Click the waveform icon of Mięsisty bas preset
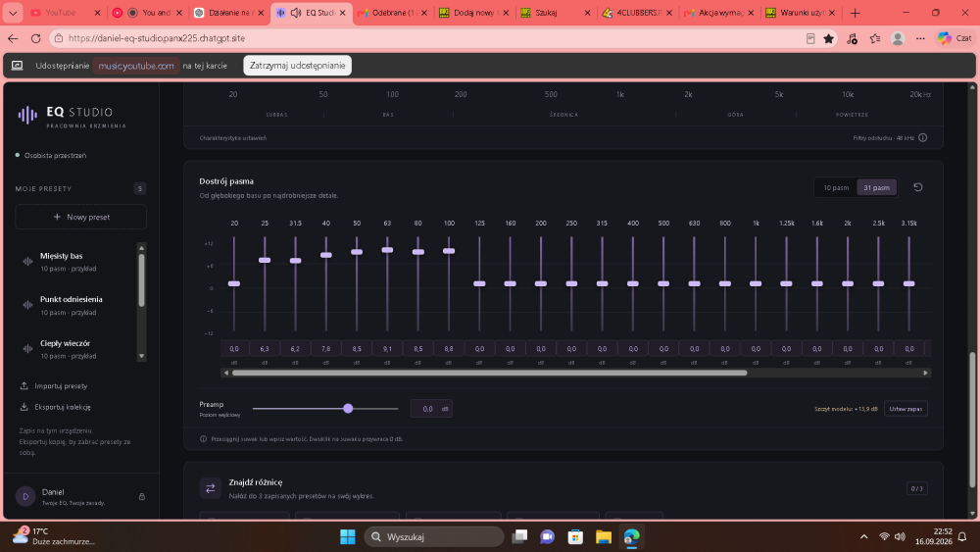Screen dimensions: 980x552 tap(27, 262)
